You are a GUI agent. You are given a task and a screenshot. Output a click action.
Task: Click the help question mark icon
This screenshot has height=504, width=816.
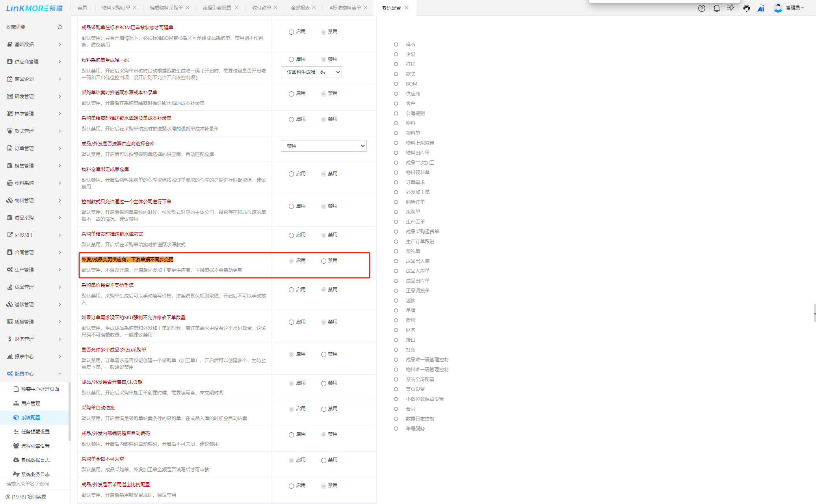pyautogui.click(x=702, y=8)
